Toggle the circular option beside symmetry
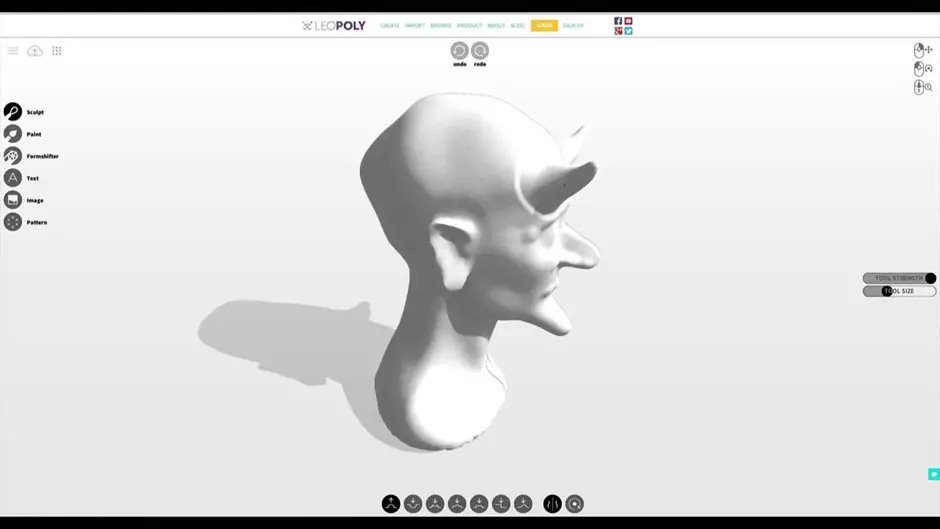 pos(574,504)
